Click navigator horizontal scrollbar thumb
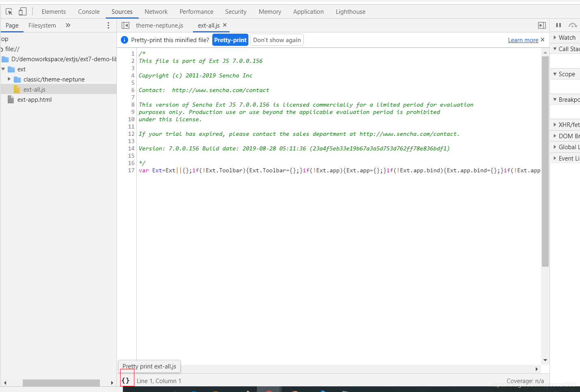The width and height of the screenshot is (580, 392). pyautogui.click(x=61, y=383)
